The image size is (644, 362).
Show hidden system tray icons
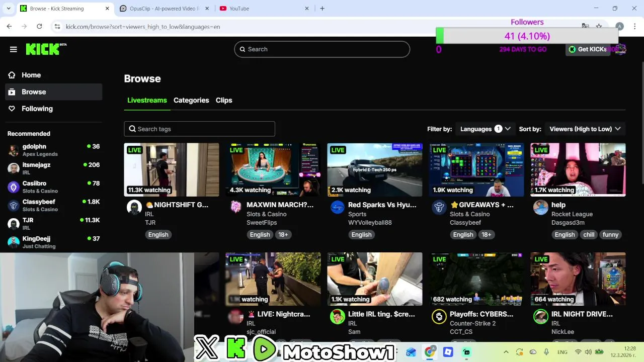pyautogui.click(x=506, y=352)
